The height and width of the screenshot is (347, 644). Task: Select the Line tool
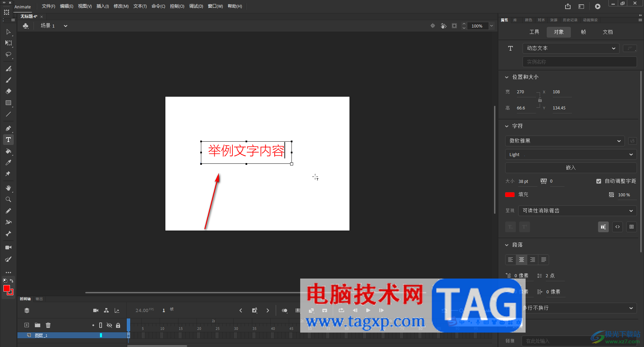click(x=8, y=114)
